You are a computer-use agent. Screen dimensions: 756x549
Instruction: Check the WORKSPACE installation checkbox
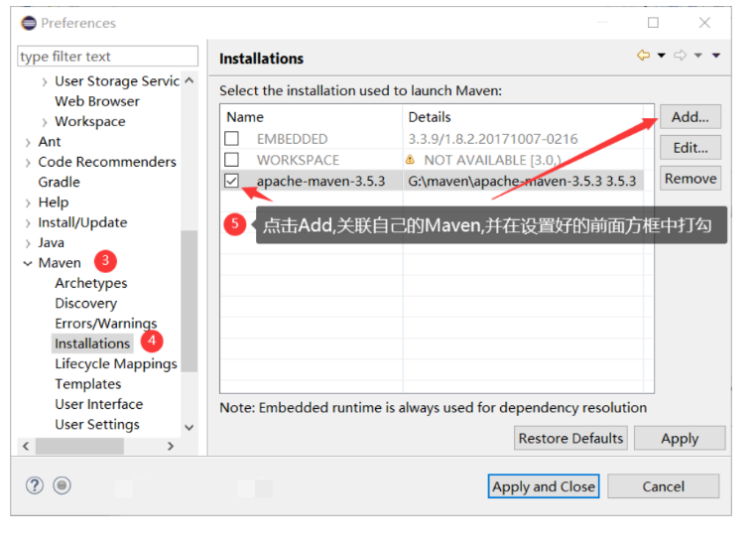tap(231, 159)
